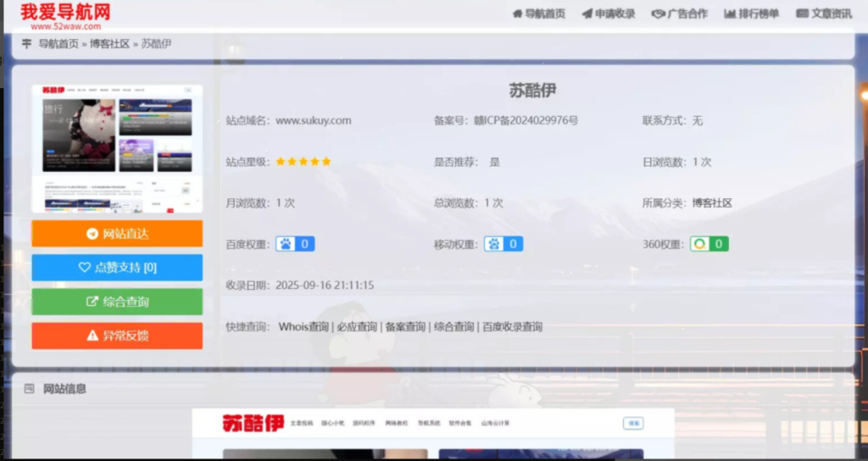Follow the 博客社区 breadcrumb link
Viewport: 868px width, 461px height.
pyautogui.click(x=109, y=44)
